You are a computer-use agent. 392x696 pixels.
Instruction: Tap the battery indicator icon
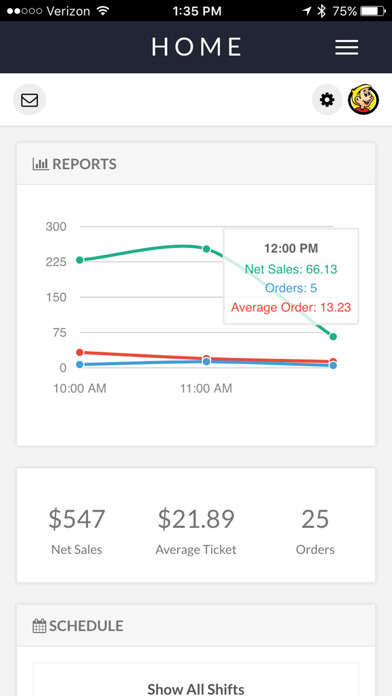tap(373, 11)
